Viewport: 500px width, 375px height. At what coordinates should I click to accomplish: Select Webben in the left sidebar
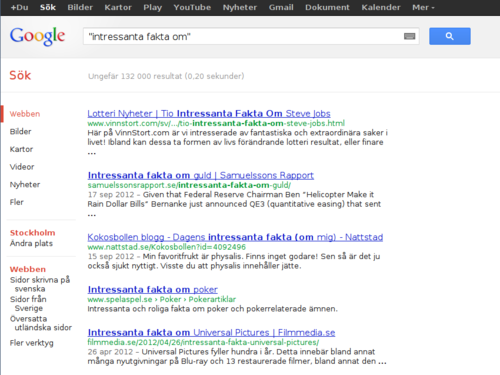pyautogui.click(x=25, y=114)
